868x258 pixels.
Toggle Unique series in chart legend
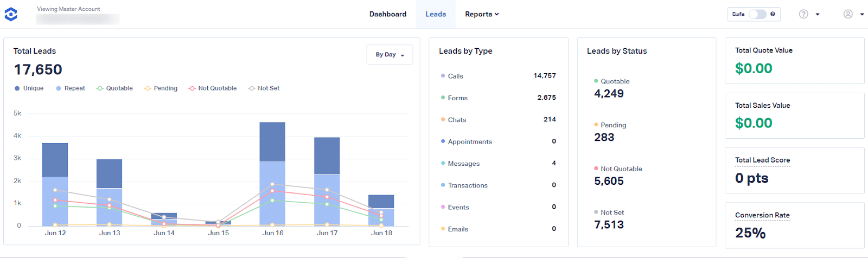(x=29, y=88)
